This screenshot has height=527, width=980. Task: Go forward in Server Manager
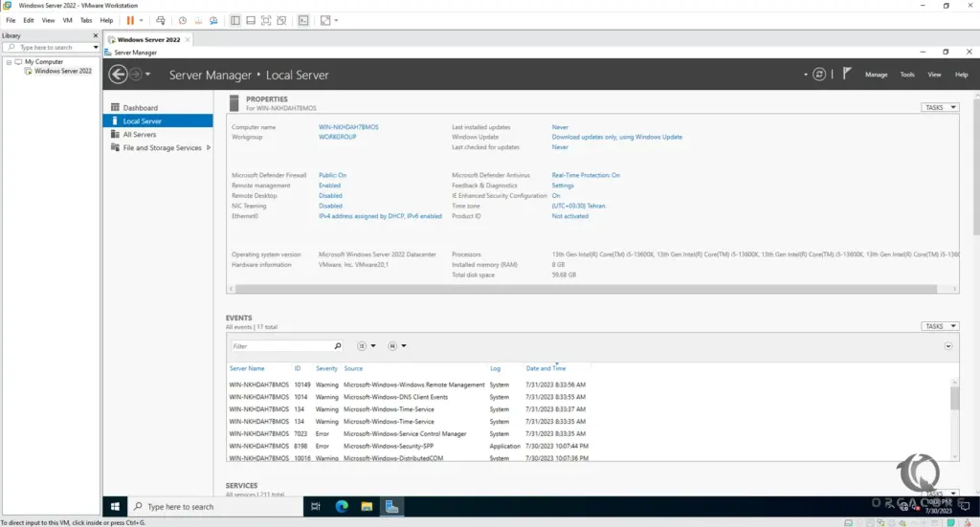(136, 75)
